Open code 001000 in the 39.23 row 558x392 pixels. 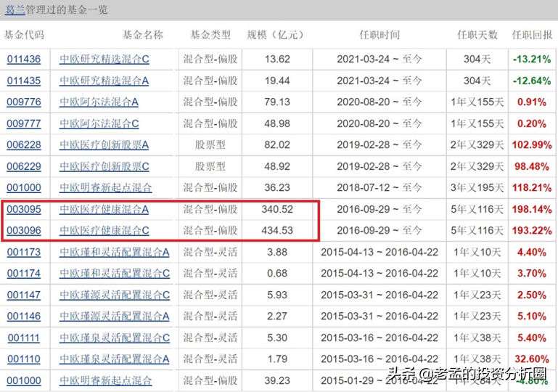tap(24, 380)
